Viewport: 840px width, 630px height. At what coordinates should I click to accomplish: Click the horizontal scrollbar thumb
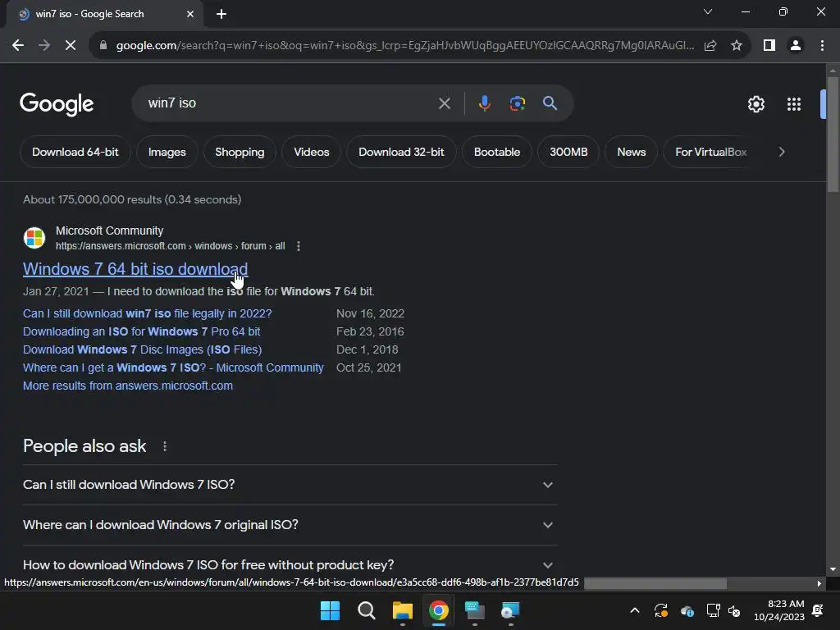(x=655, y=583)
